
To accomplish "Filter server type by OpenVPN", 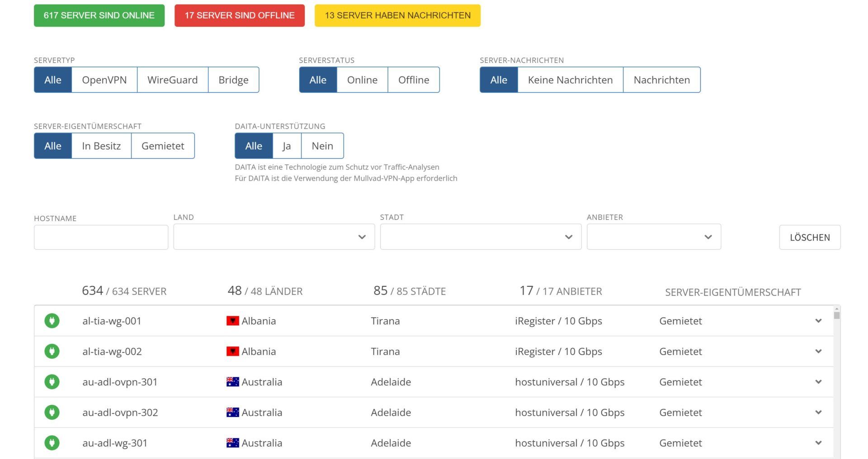I will pos(104,80).
